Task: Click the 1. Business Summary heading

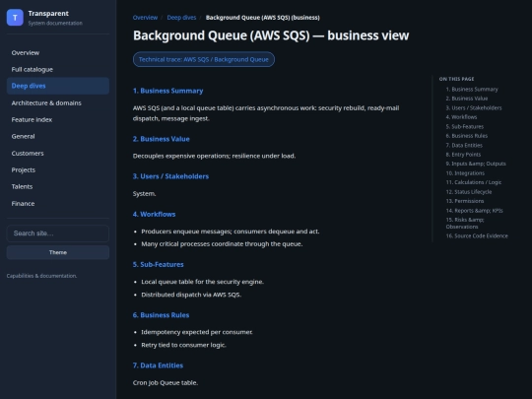Action: point(167,91)
